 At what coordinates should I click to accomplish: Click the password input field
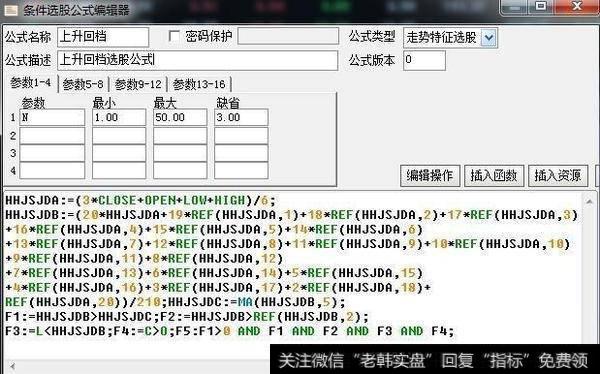(x=288, y=36)
